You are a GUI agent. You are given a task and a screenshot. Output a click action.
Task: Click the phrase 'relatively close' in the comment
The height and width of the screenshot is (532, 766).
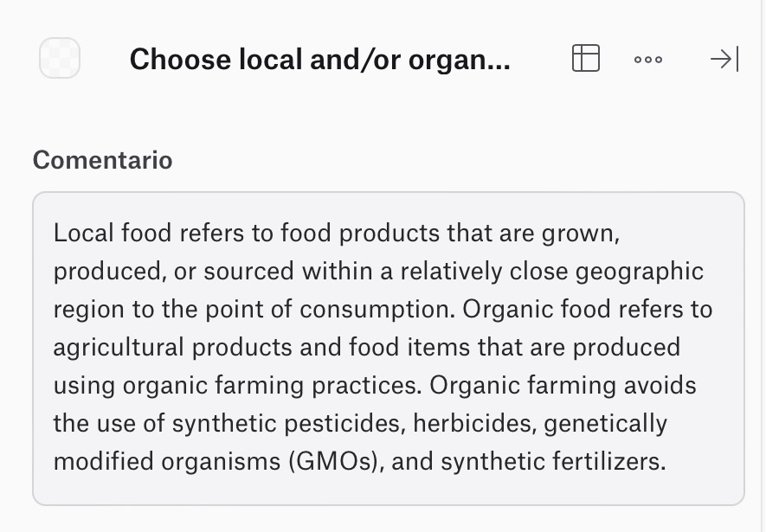click(x=485, y=271)
